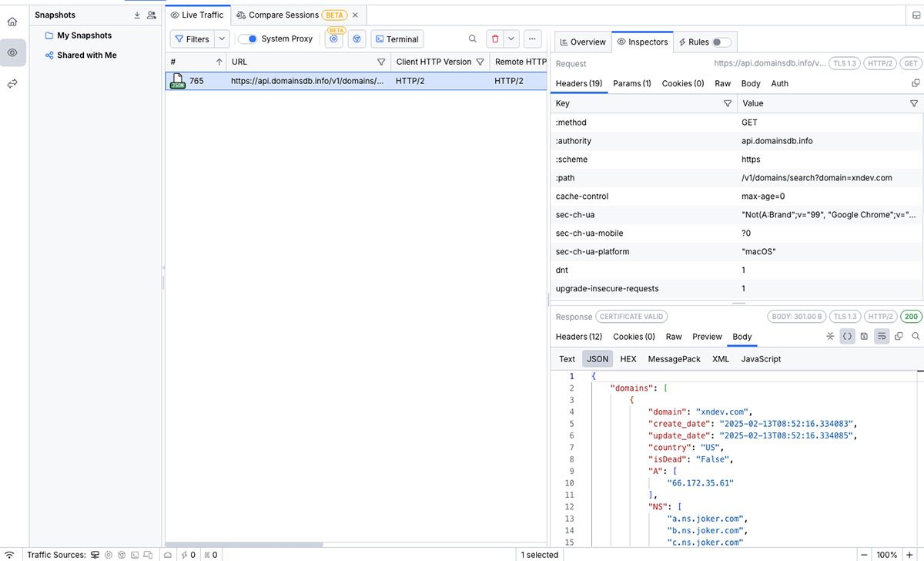
Task: Click the browser override icon next to Beta badge
Action: coord(356,39)
